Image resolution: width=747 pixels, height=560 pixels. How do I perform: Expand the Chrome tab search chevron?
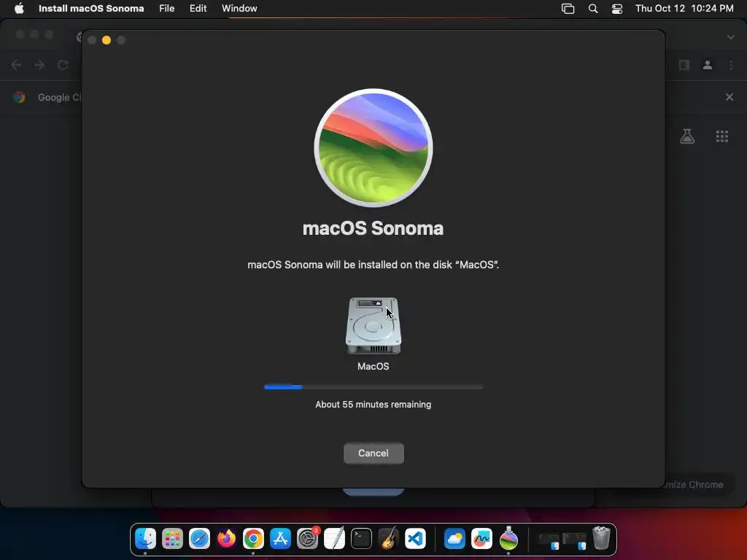pyautogui.click(x=731, y=37)
